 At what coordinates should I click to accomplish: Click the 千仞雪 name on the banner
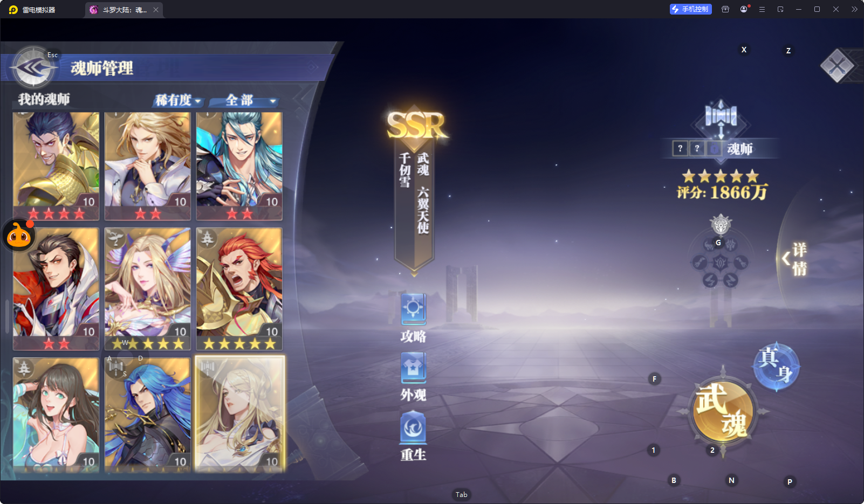click(x=405, y=170)
